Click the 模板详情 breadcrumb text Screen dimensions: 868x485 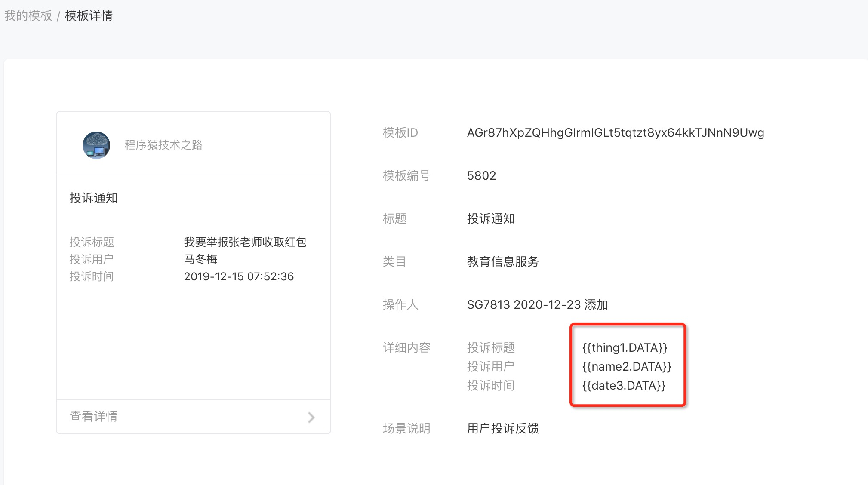pyautogui.click(x=89, y=16)
